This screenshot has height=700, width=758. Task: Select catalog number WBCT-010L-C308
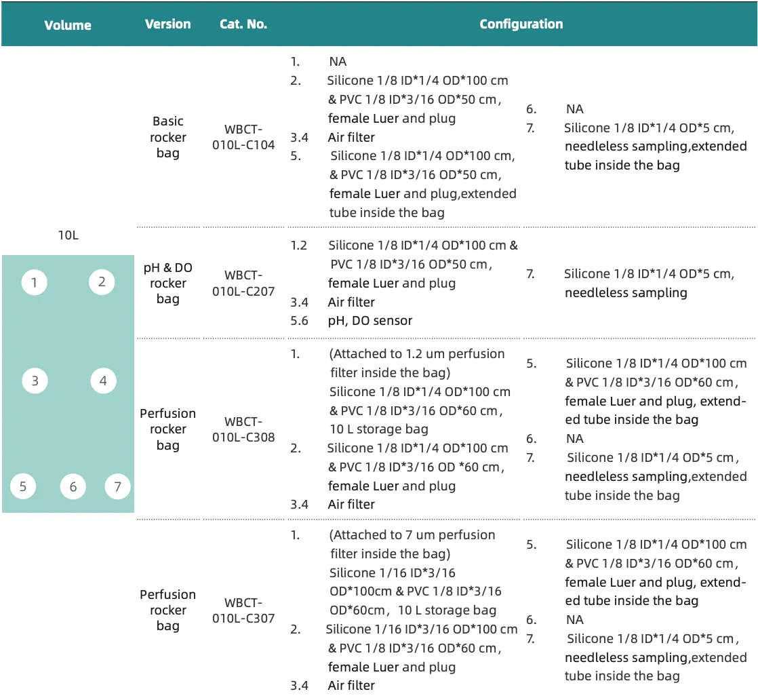(243, 429)
